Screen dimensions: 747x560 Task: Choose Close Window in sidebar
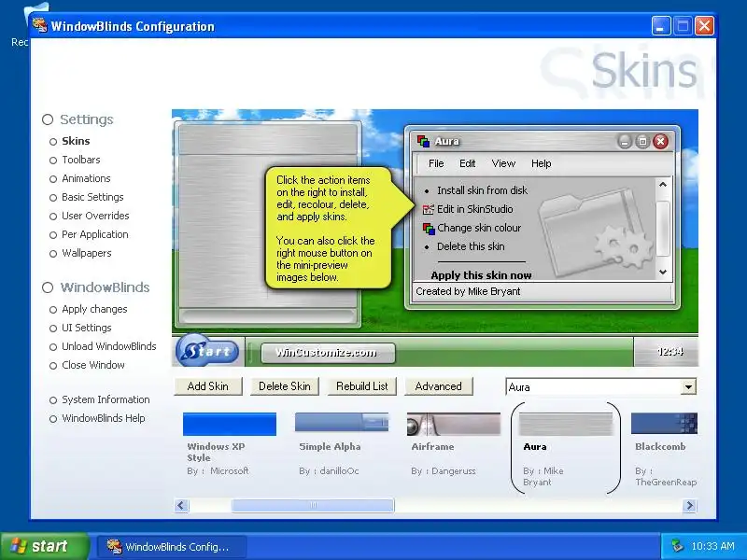tap(87, 365)
